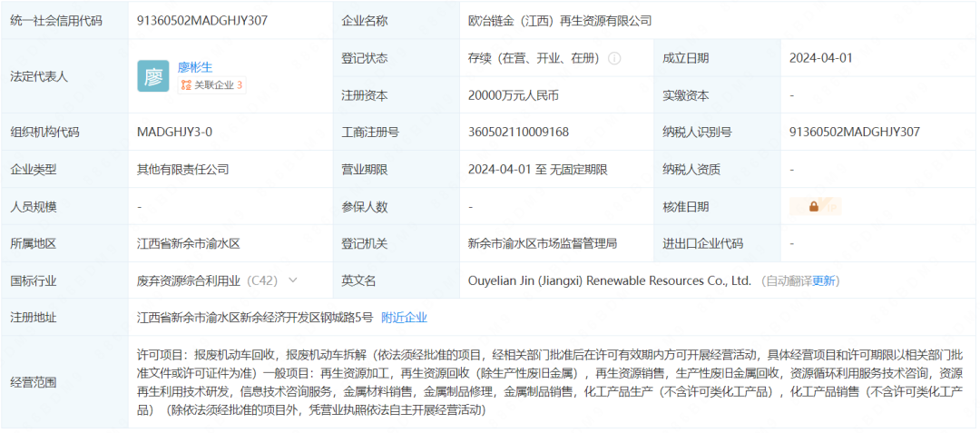Select company type 其他有限责任公司

[x=183, y=170]
